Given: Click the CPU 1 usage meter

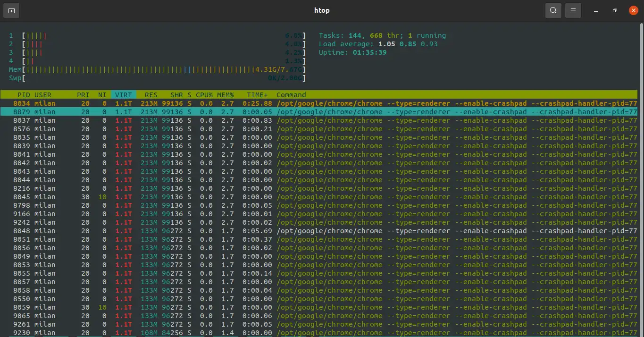Looking at the screenshot, I should pos(157,35).
